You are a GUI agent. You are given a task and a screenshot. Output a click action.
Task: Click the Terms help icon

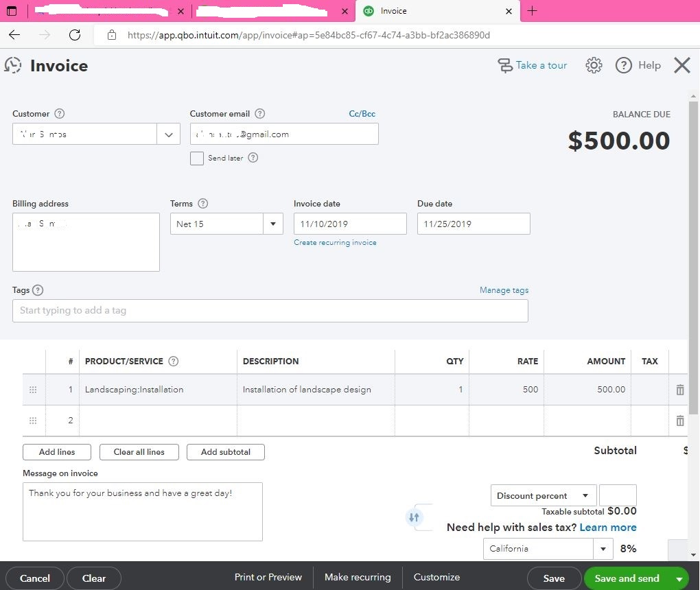(x=203, y=204)
